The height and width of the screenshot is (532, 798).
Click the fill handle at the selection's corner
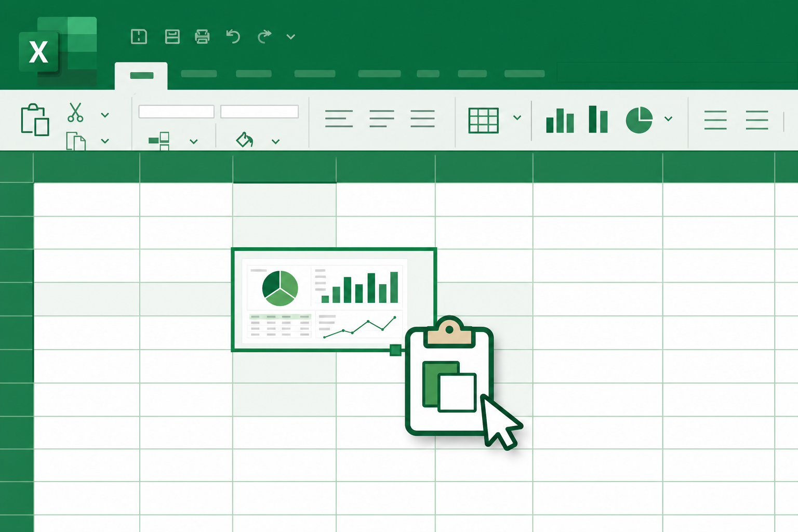point(395,350)
